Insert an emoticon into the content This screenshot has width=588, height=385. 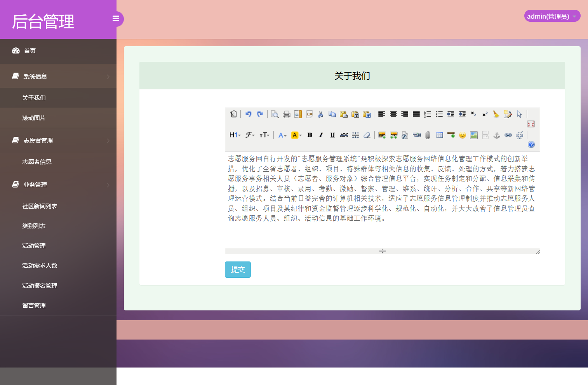pyautogui.click(x=462, y=135)
